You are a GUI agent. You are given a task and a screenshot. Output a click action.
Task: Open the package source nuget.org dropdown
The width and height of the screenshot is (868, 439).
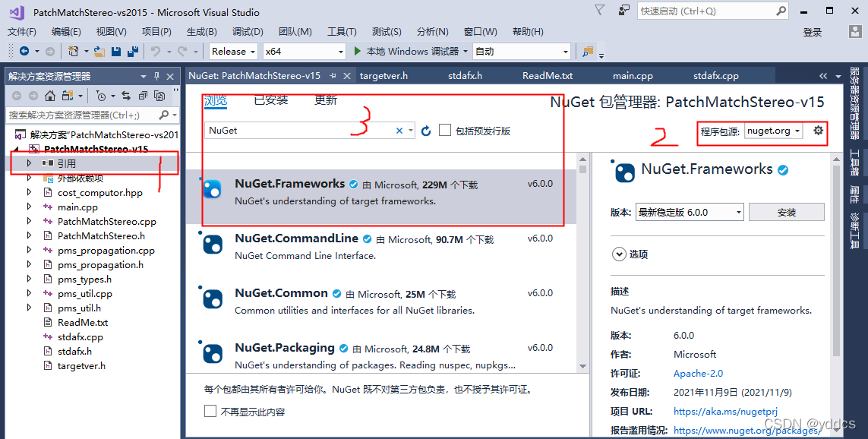coord(773,131)
